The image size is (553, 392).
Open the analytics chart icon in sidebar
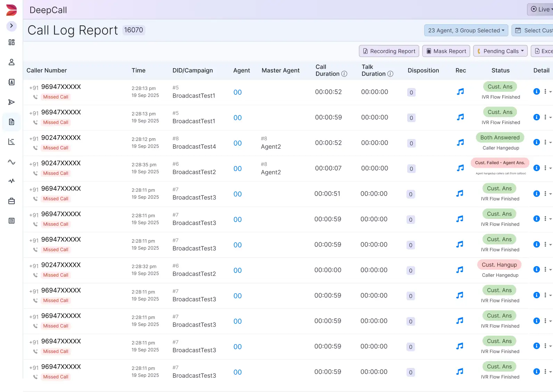point(11,142)
